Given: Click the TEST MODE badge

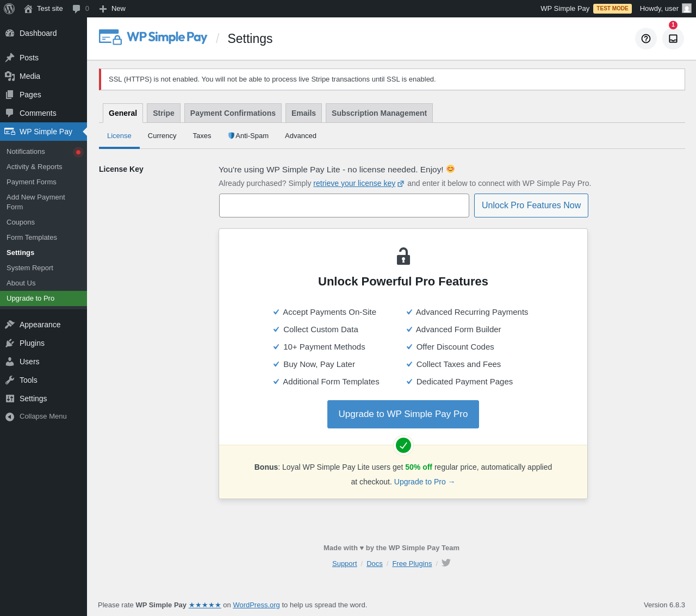Looking at the screenshot, I should (x=612, y=9).
